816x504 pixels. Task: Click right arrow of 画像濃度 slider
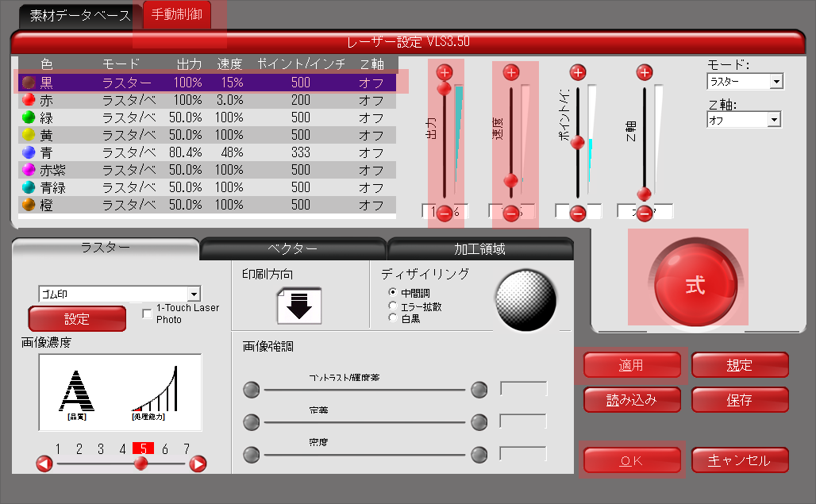198,464
